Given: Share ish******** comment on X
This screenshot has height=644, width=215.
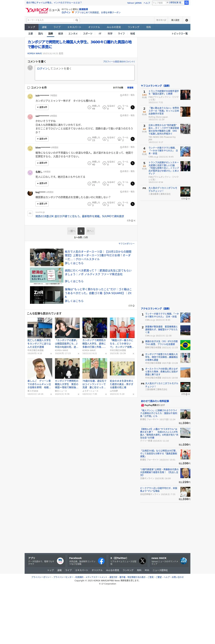Looking at the screenshot, I should point(133,107).
